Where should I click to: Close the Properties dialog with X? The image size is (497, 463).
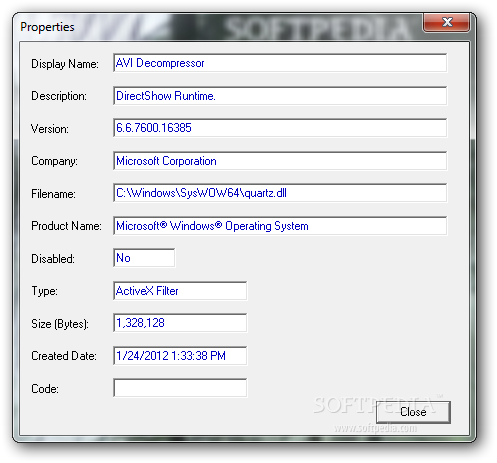[x=447, y=22]
